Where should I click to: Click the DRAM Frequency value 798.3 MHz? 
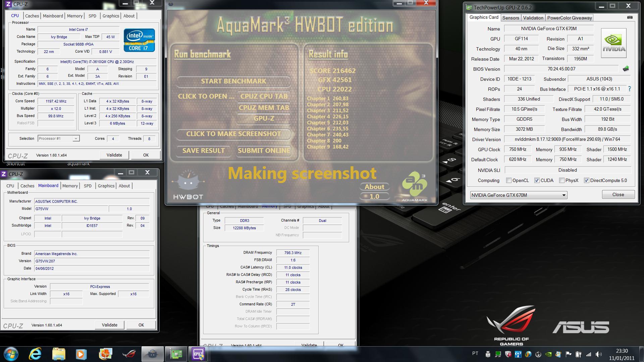coord(293,253)
